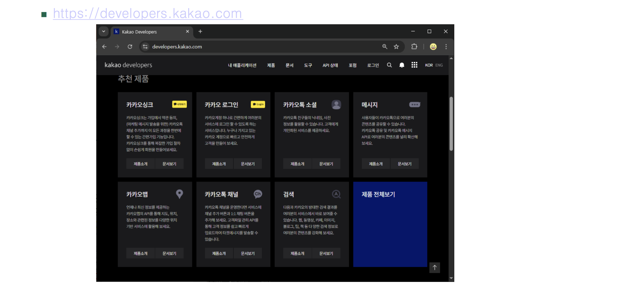Open the site information icon in address bar

[x=145, y=47]
